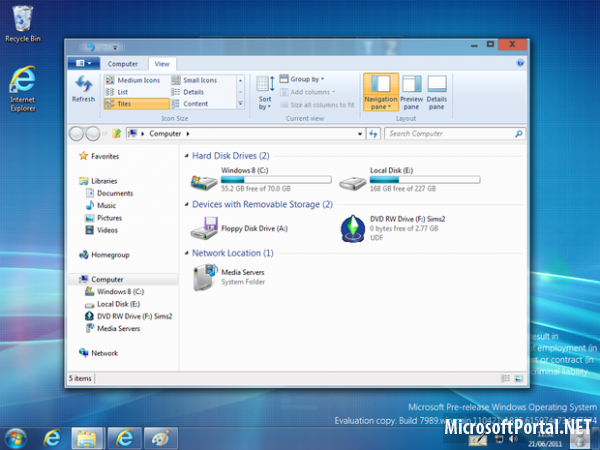Switch to Content view
600x450 pixels.
[190, 104]
